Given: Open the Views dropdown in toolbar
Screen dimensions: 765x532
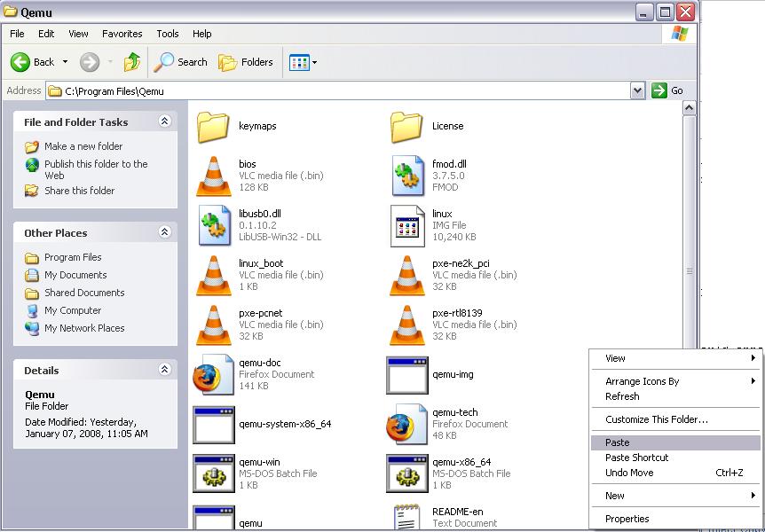Looking at the screenshot, I should coord(304,62).
